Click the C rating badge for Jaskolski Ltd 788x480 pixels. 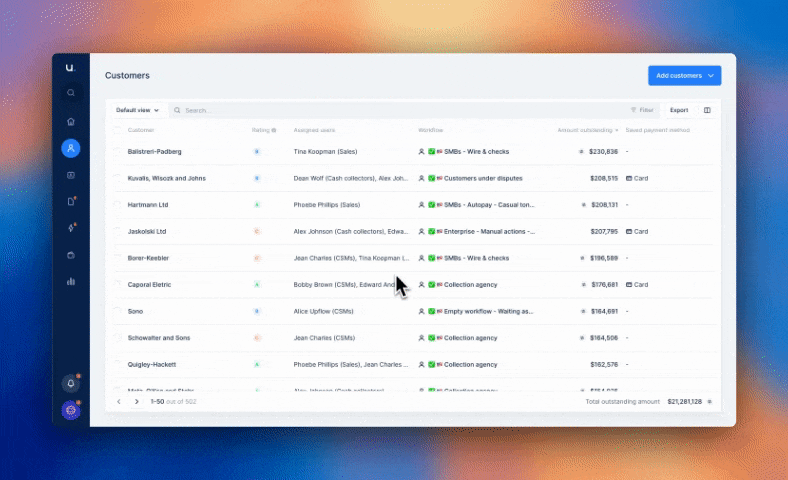257,231
